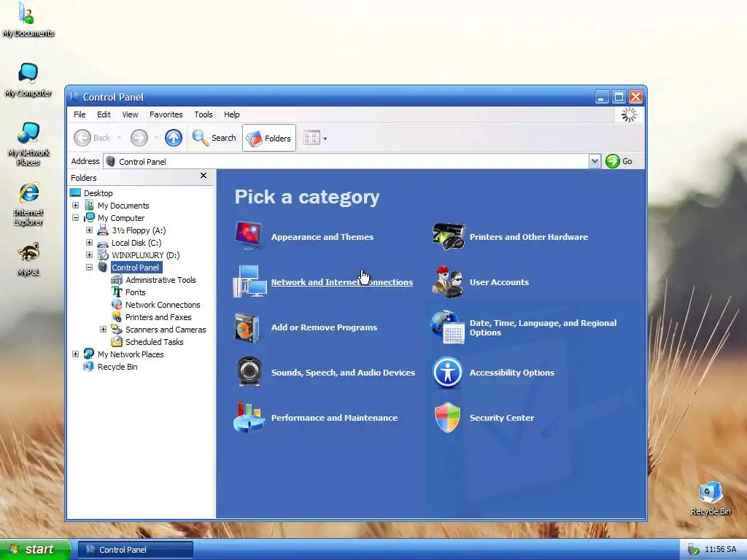
Task: Open Accessibility Options link
Action: coord(512,373)
